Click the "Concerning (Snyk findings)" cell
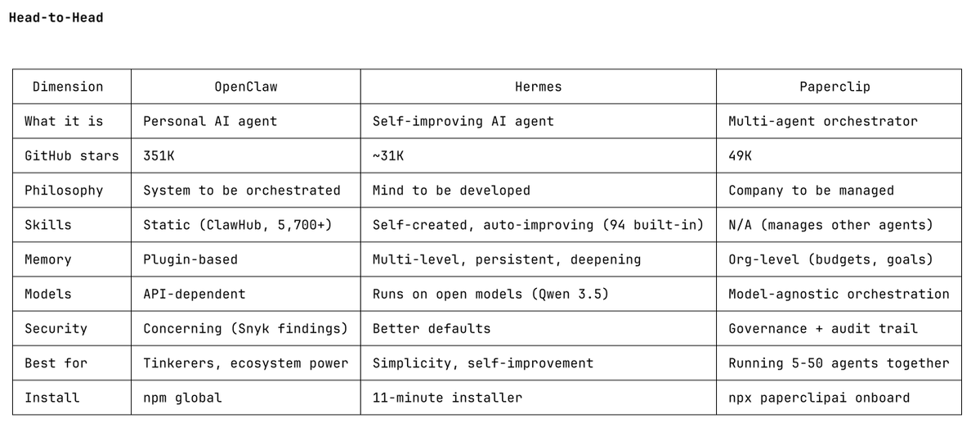This screenshot has width=980, height=432. pyautogui.click(x=245, y=329)
